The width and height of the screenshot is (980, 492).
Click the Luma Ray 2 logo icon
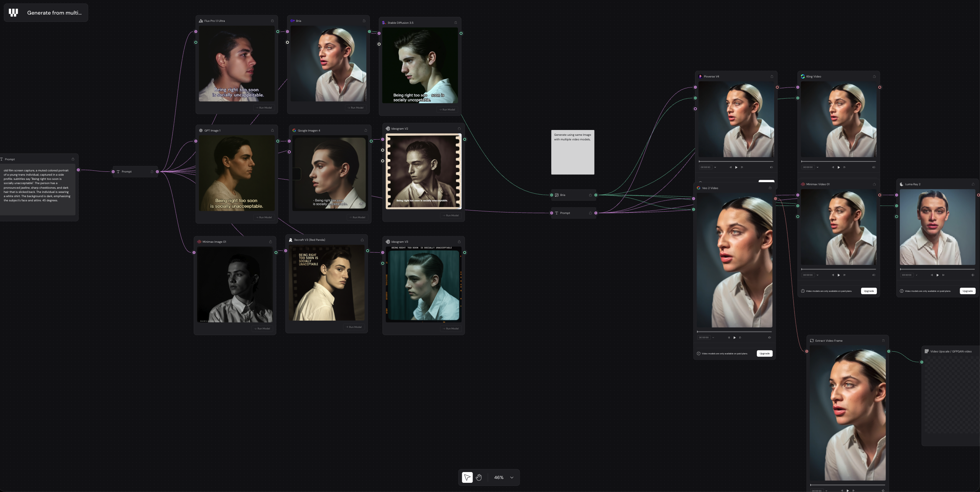902,184
